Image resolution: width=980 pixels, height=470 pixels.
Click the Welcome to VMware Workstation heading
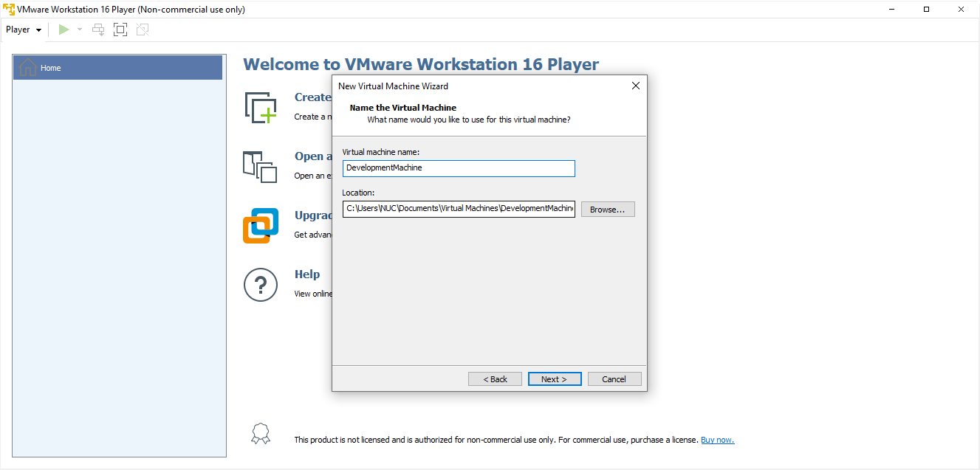[421, 64]
